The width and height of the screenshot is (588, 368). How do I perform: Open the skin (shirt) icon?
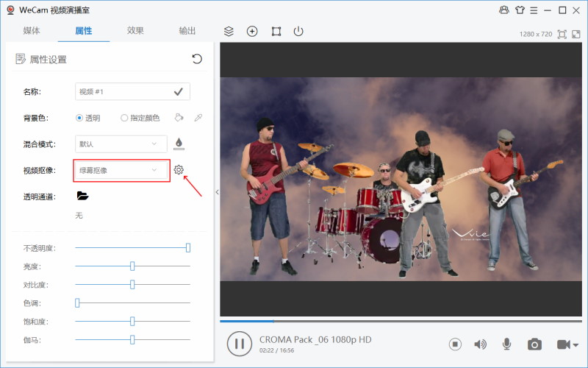(x=520, y=10)
